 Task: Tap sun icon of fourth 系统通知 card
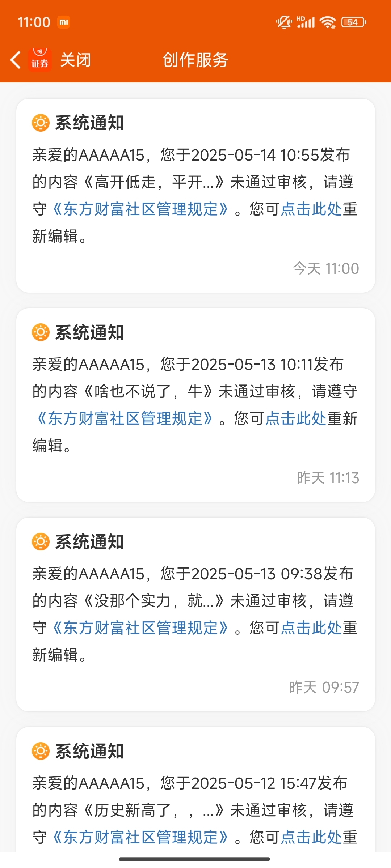41,751
